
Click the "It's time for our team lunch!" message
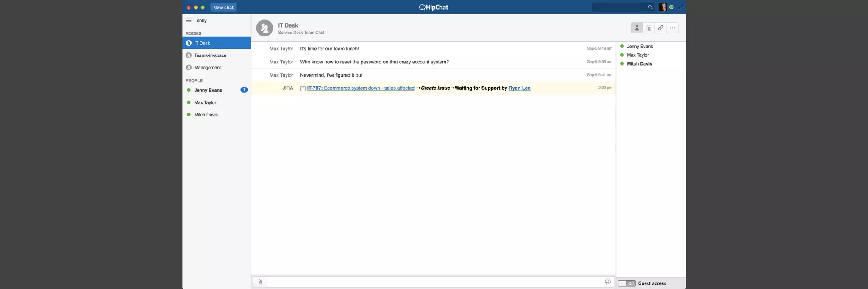point(329,49)
